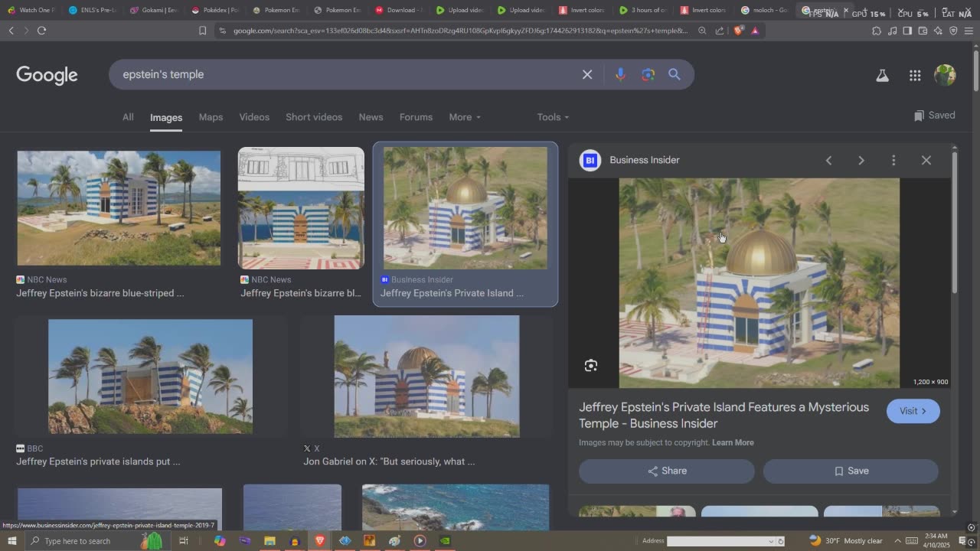This screenshot has width=980, height=551.
Task: Show the previous image in the preview panel
Action: pos(828,160)
